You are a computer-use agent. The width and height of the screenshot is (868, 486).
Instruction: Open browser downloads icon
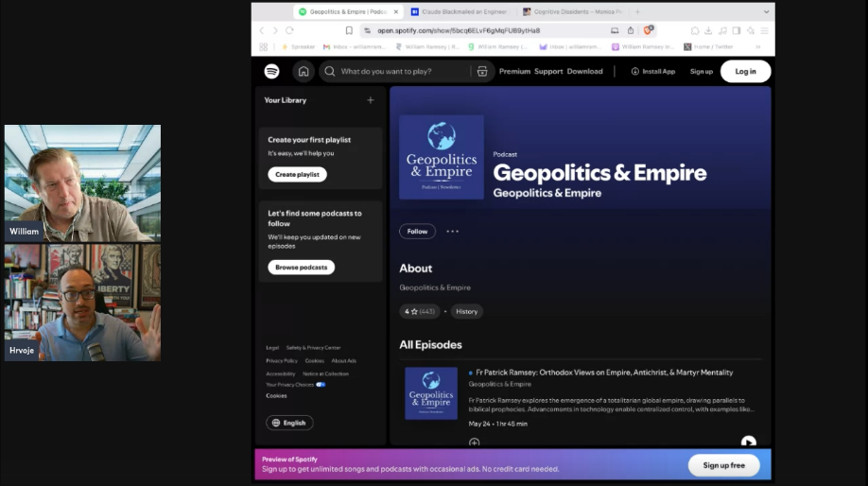(x=708, y=30)
